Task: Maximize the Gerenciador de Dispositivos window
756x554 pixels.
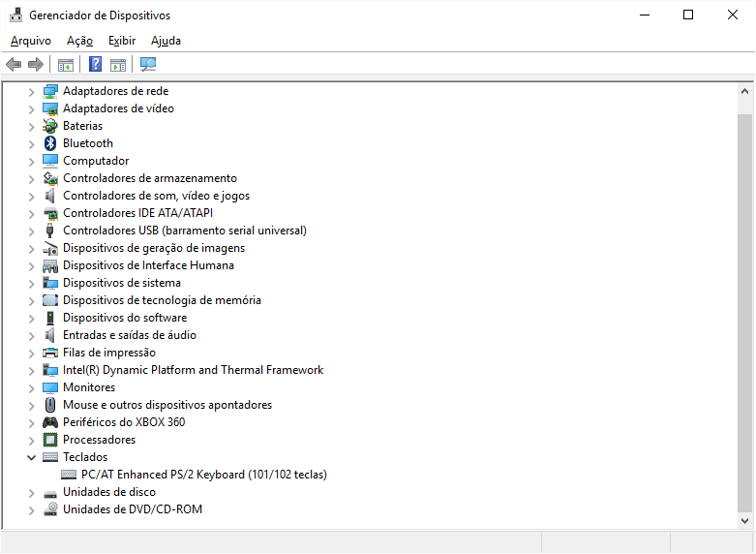Action: [688, 15]
